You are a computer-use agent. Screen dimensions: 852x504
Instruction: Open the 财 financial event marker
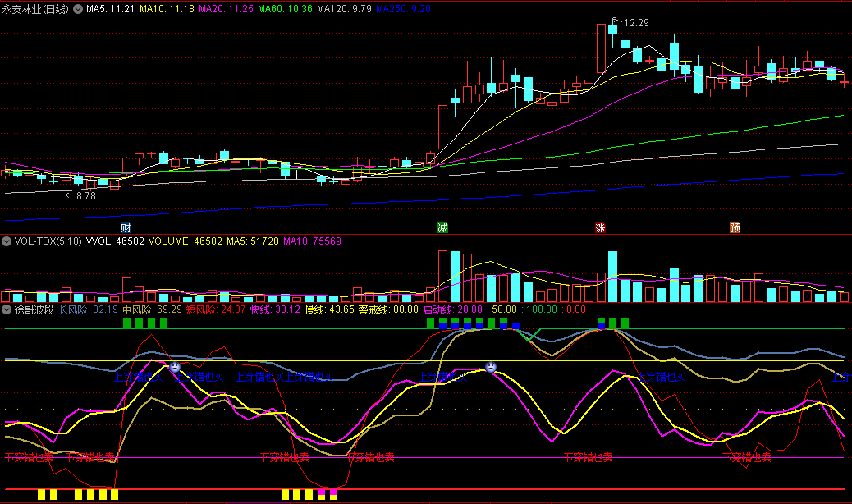pyautogui.click(x=126, y=227)
